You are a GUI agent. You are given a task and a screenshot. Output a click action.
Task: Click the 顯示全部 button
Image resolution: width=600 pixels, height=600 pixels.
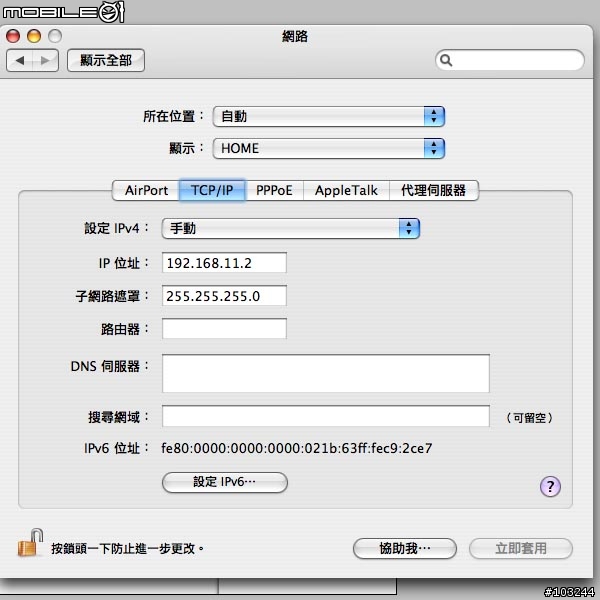[x=106, y=60]
